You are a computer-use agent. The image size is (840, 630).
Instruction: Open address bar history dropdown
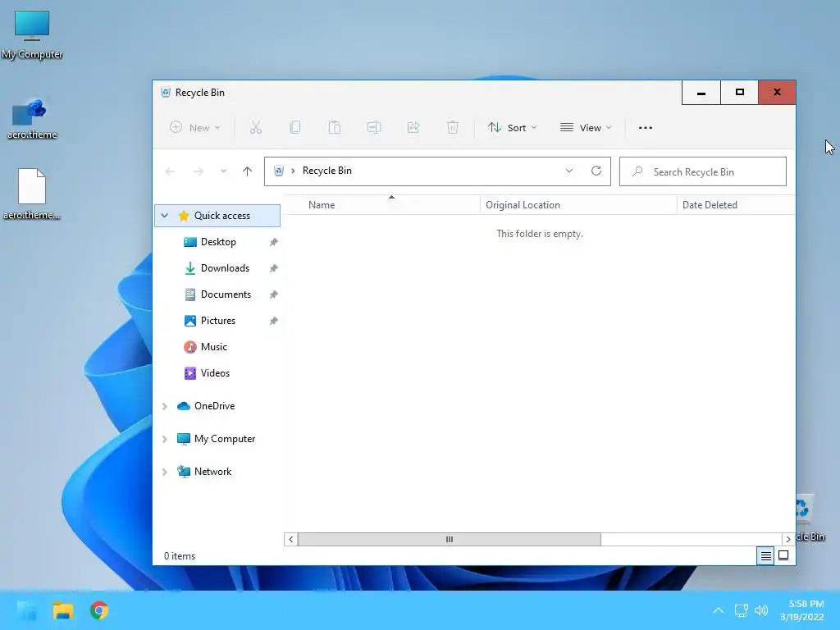pos(569,171)
